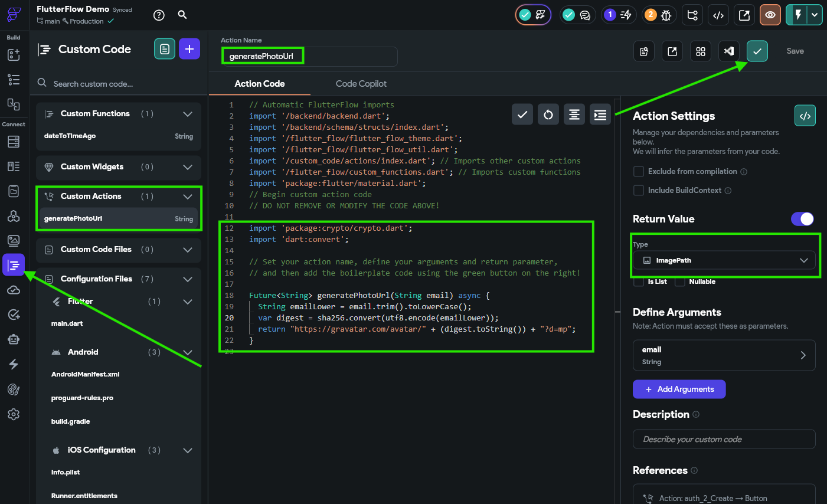The image size is (827, 504).
Task: Click the Search custom code field
Action: [x=119, y=84]
